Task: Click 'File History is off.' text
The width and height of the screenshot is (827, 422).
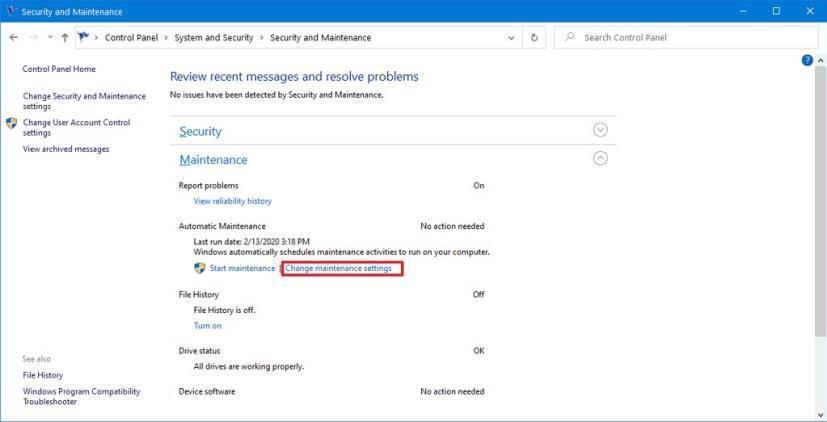Action: [x=224, y=310]
